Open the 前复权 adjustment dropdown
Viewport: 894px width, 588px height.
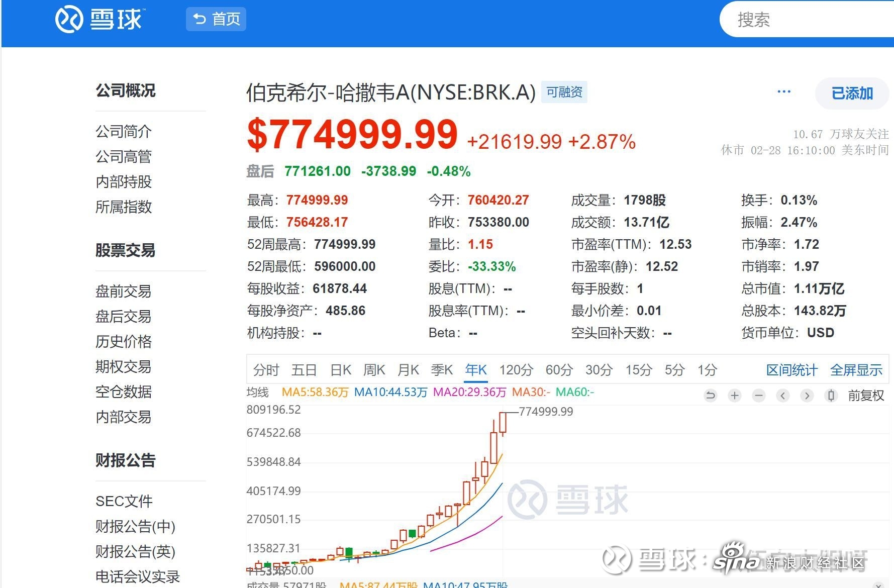[x=866, y=396]
